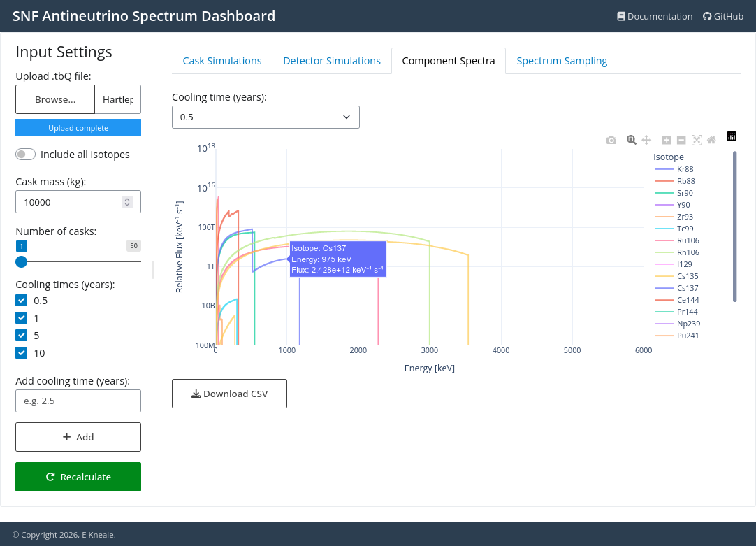Screen dimensions: 756x546
Task: Toggle Rh106 trace in legend
Action: (x=677, y=253)
